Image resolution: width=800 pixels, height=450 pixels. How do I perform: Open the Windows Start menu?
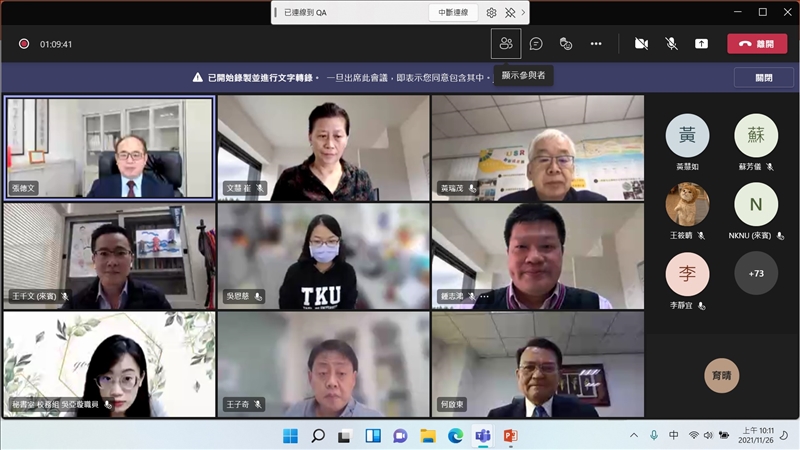point(290,436)
